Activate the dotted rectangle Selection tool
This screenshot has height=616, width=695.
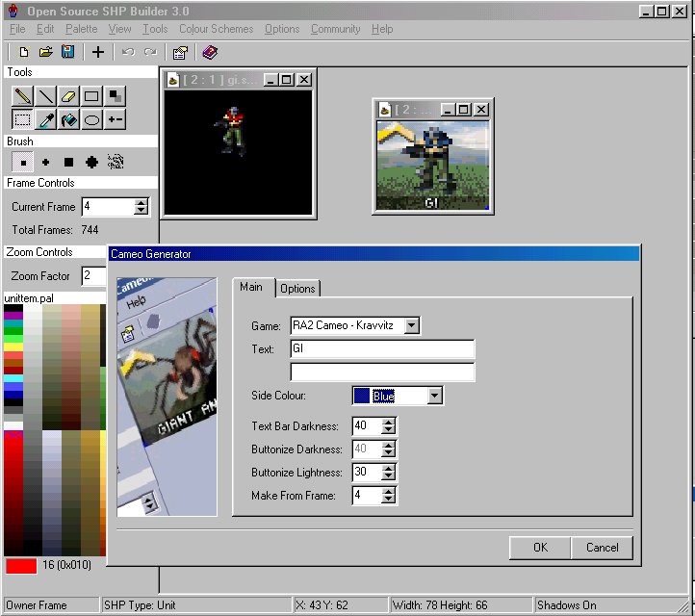click(x=21, y=120)
